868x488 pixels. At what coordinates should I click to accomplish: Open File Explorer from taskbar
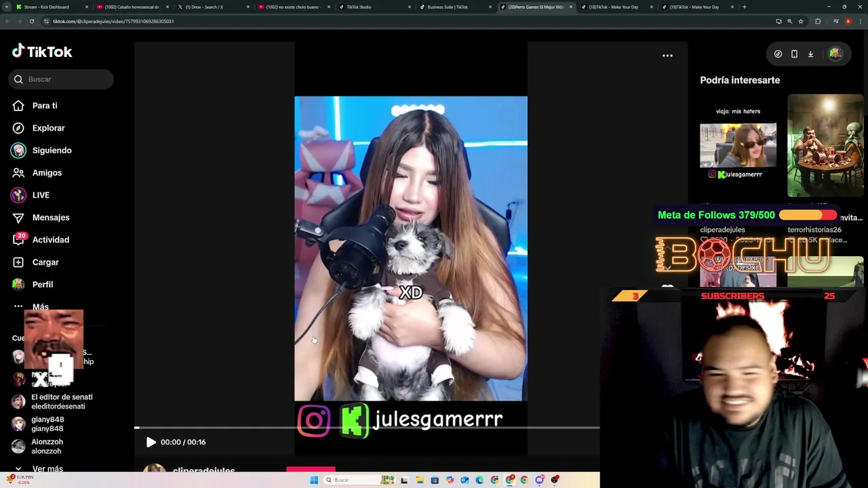coord(420,480)
